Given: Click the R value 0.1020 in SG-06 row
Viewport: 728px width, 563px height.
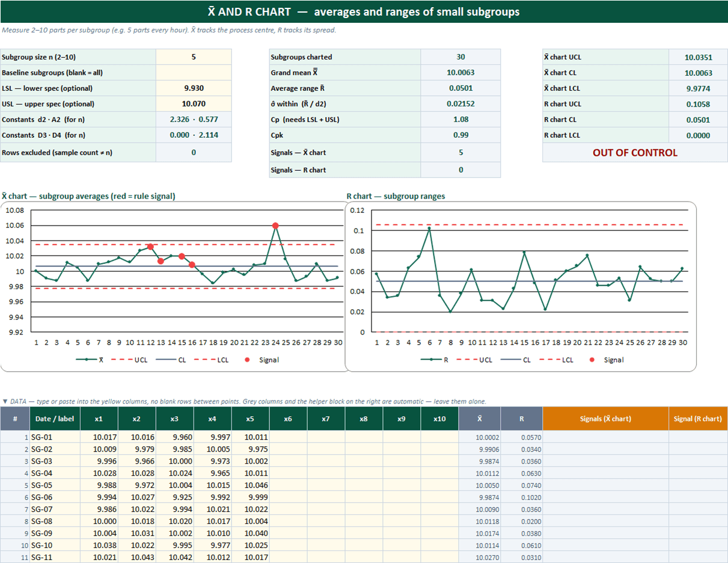Looking at the screenshot, I should tap(522, 497).
